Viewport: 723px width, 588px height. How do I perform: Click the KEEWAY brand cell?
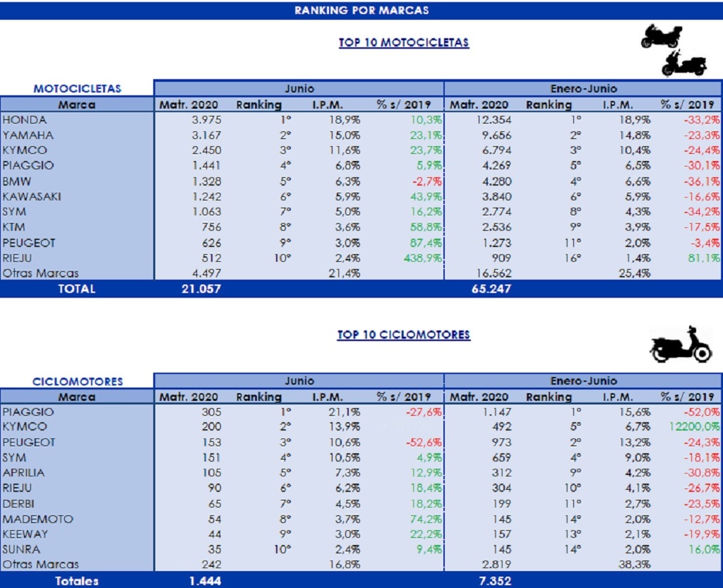tap(25, 534)
